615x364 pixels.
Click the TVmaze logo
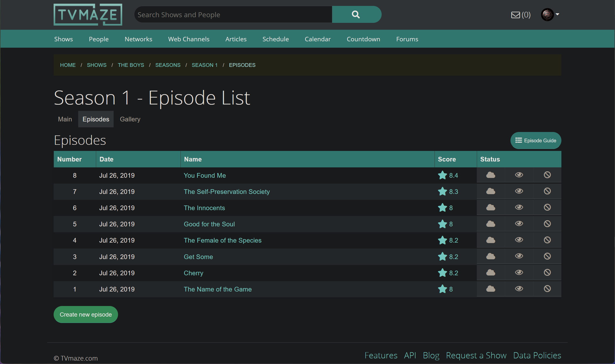coord(88,15)
